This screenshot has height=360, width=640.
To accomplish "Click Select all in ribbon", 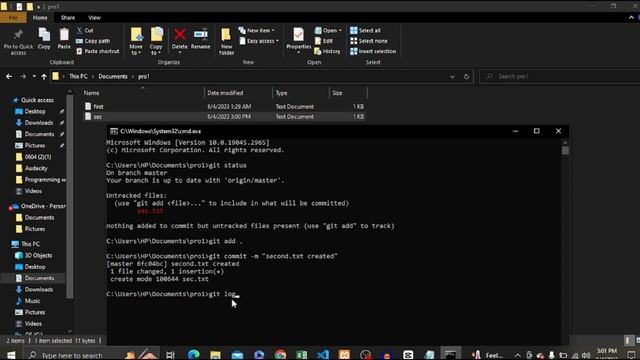I will click(x=365, y=30).
